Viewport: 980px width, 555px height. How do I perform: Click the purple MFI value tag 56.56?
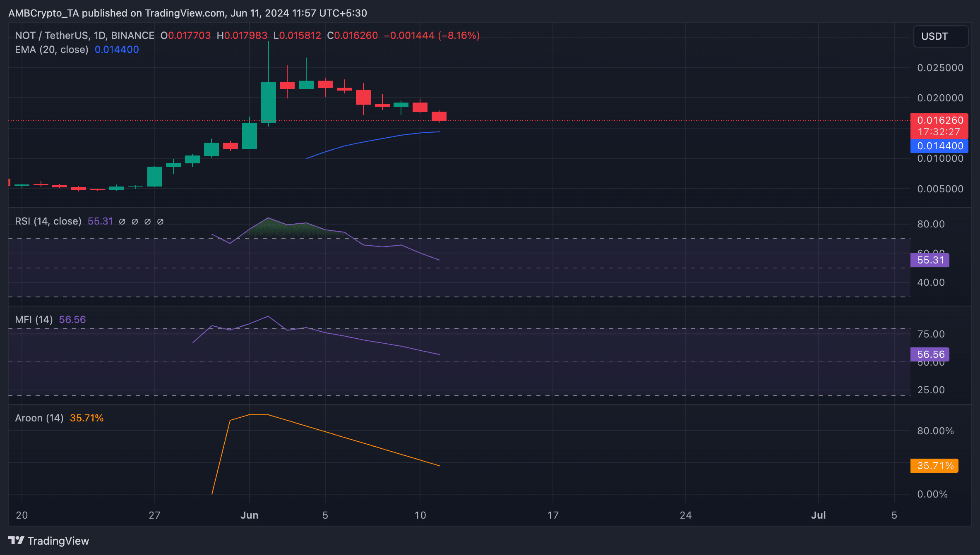930,354
